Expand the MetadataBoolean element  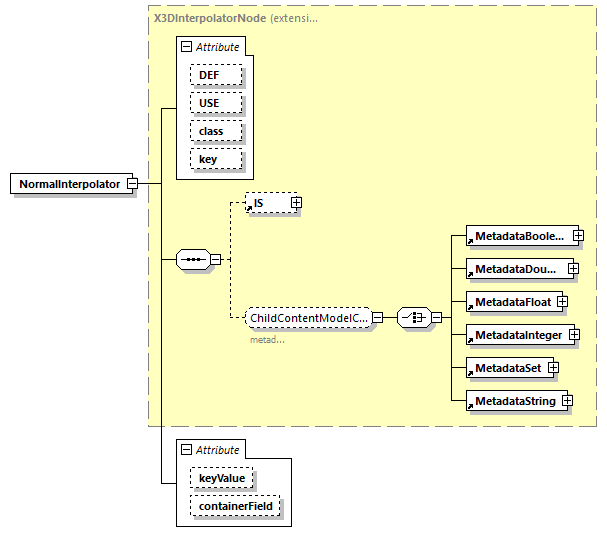click(x=578, y=236)
